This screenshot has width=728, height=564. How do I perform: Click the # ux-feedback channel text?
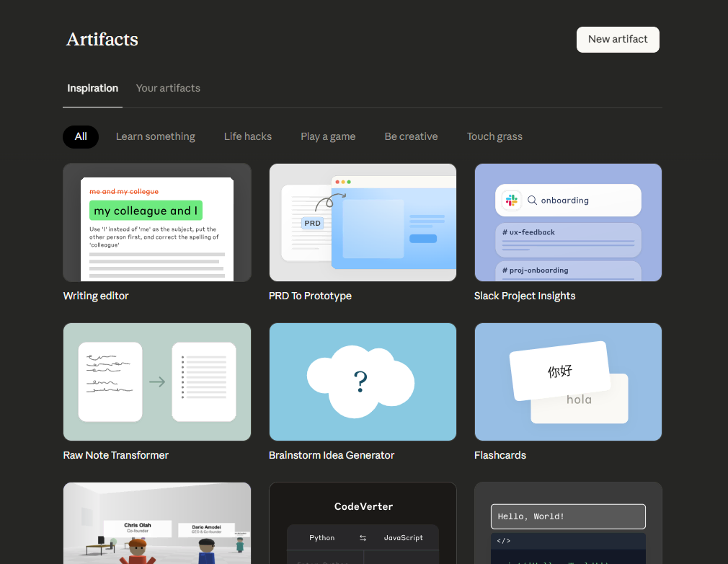[528, 232]
